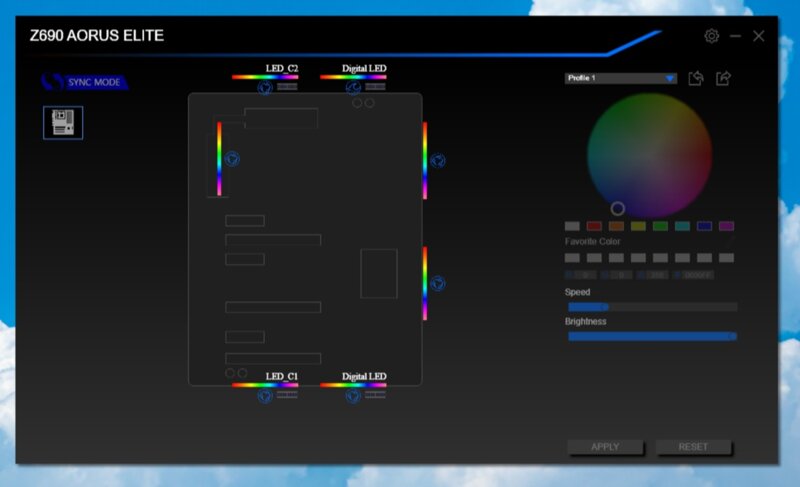Choose the teal preset color swatch

coord(682,226)
